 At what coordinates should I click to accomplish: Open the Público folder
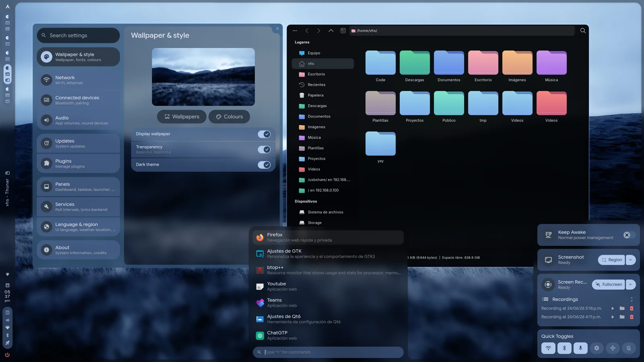(x=449, y=103)
